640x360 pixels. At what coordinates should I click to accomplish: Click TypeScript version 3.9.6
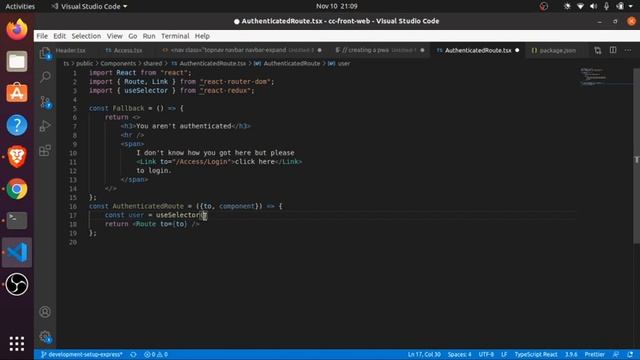coord(571,354)
